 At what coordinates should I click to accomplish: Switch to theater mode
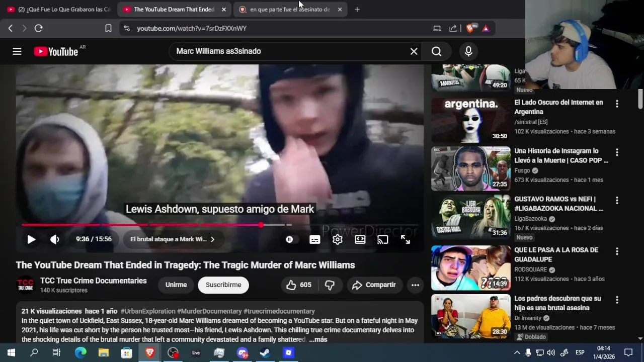360,239
